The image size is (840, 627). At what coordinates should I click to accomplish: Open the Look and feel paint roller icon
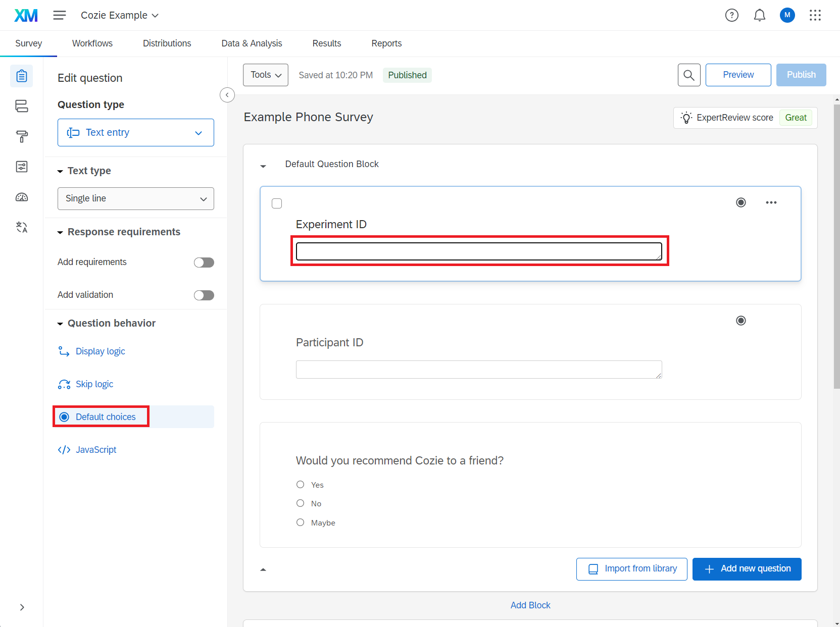(x=21, y=136)
